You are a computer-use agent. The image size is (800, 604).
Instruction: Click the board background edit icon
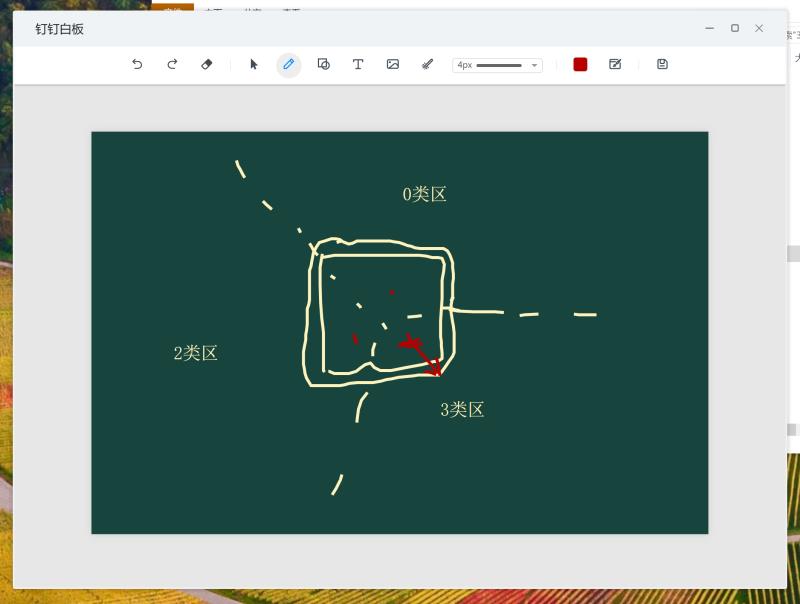pos(615,64)
